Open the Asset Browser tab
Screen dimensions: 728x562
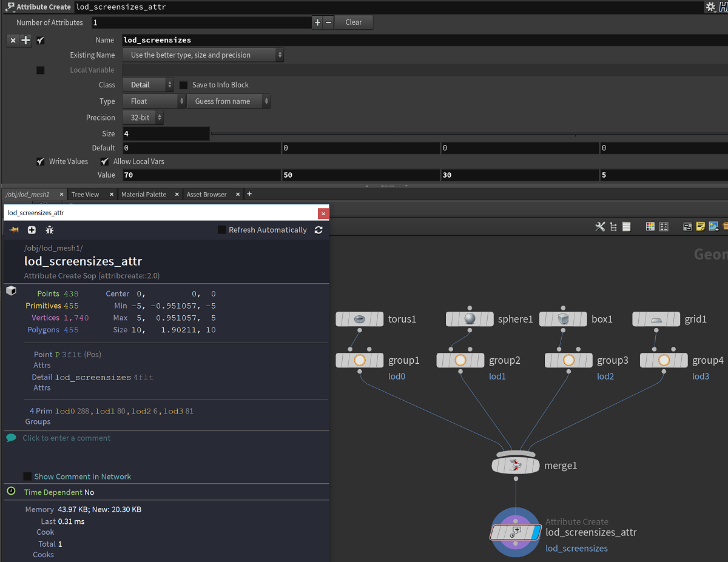[206, 195]
